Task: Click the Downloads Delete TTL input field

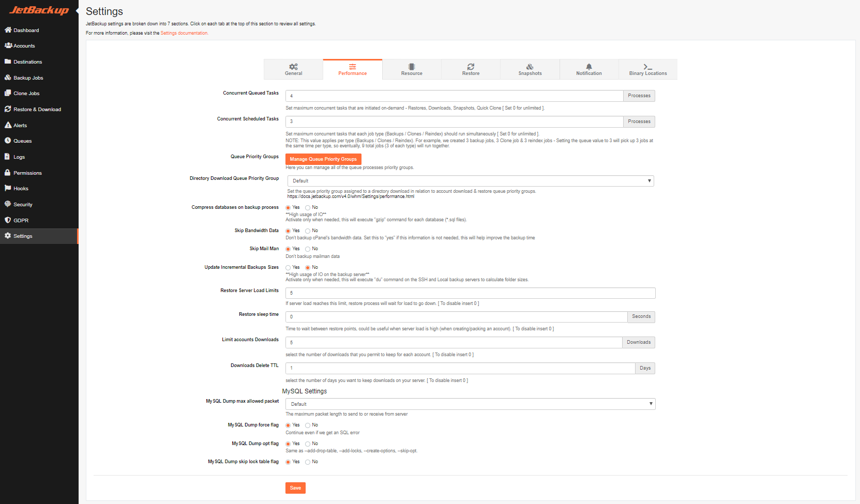Action: tap(460, 368)
